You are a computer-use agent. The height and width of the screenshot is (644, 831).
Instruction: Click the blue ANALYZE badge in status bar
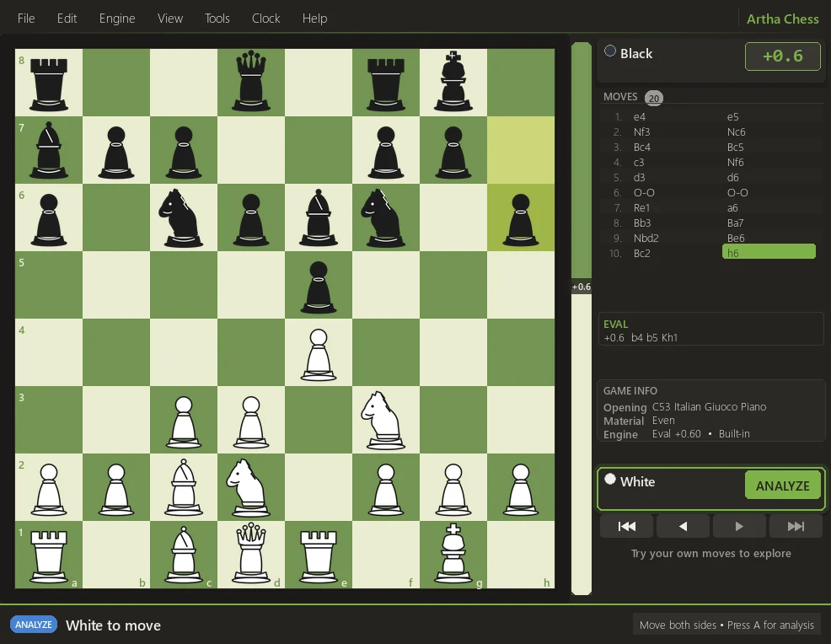(x=34, y=625)
